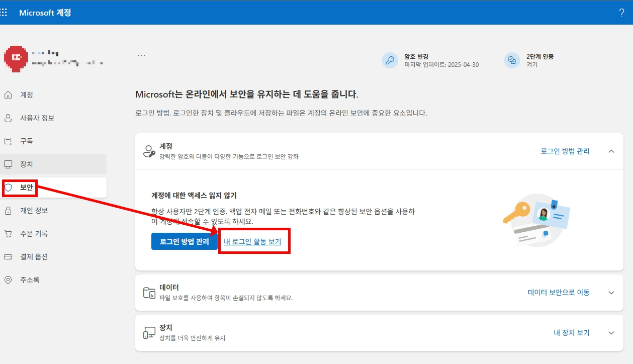633x364 pixels.
Task: Click the devices icon in 장치 card
Action: pyautogui.click(x=149, y=333)
